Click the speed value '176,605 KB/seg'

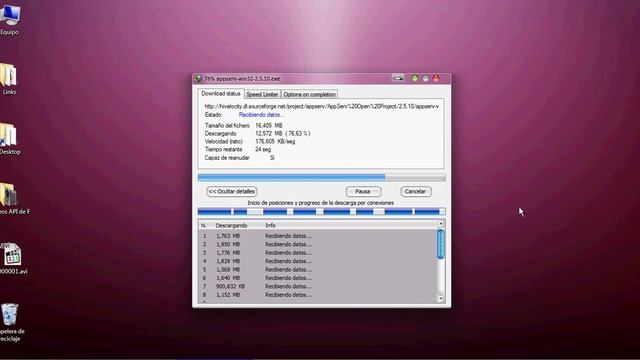click(x=275, y=141)
